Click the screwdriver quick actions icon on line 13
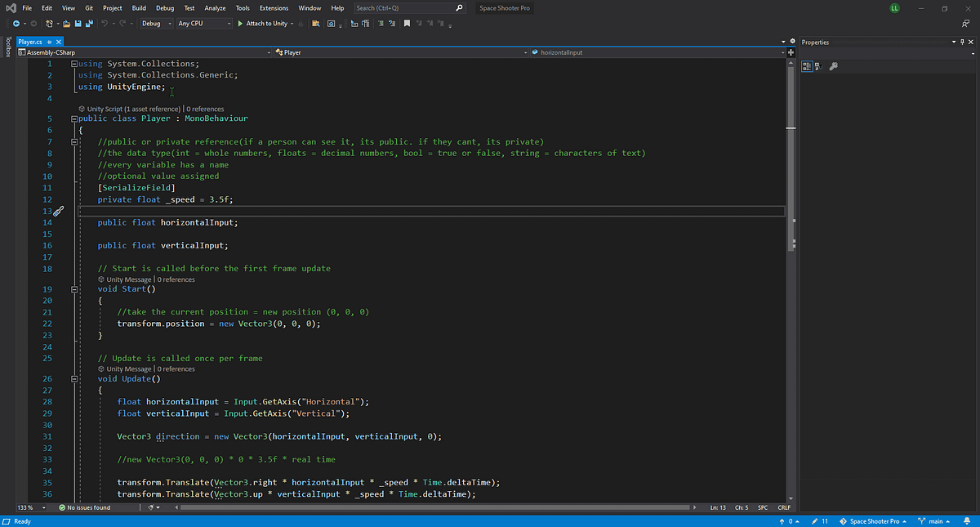980x527 pixels. click(59, 211)
